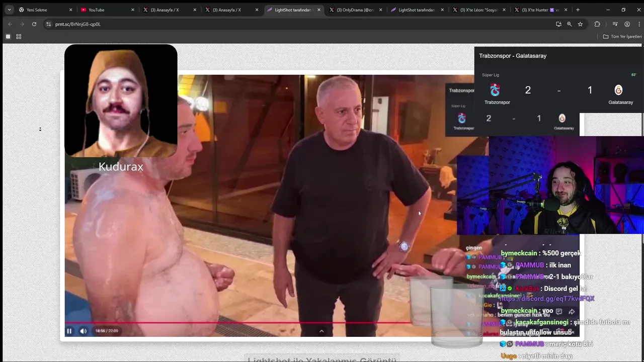Screen dimensions: 644x362
Task: Click the chat reply icon beside yoo
Action: [x=558, y=312]
